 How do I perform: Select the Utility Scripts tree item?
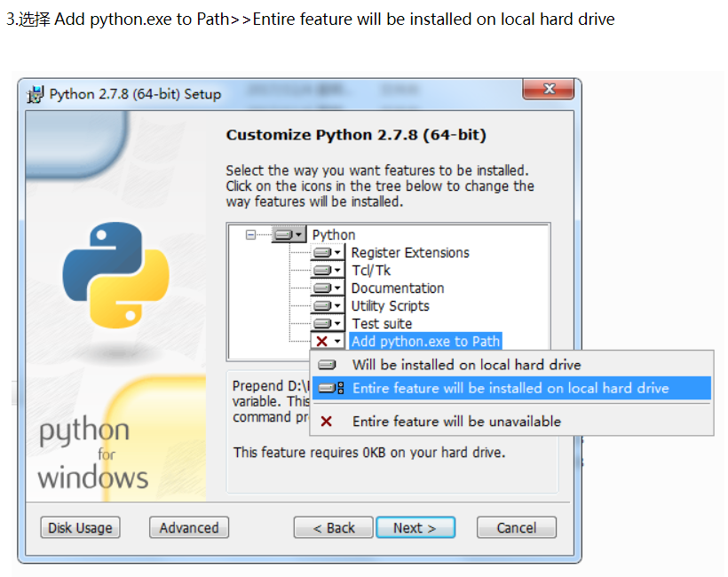[390, 306]
